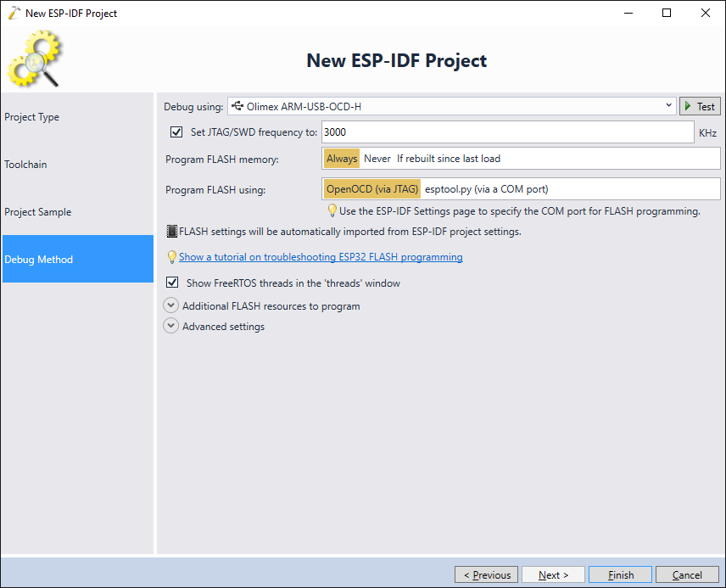
Task: Go to Project Sample page
Action: pyautogui.click(x=78, y=212)
